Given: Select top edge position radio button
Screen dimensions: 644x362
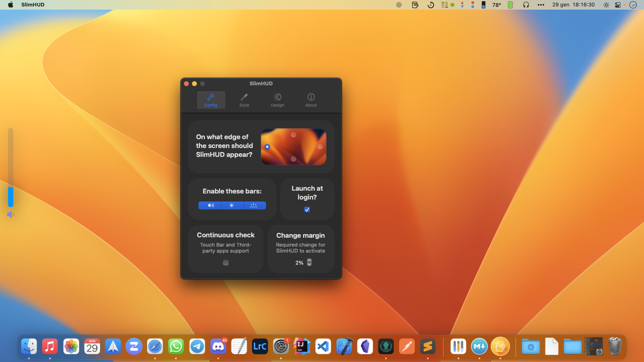Looking at the screenshot, I should click(x=293, y=135).
